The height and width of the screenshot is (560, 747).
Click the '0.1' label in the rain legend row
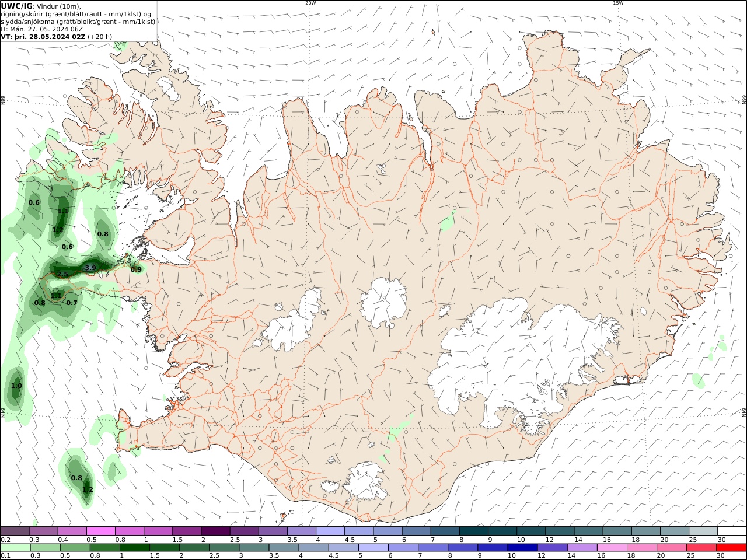click(x=6, y=555)
